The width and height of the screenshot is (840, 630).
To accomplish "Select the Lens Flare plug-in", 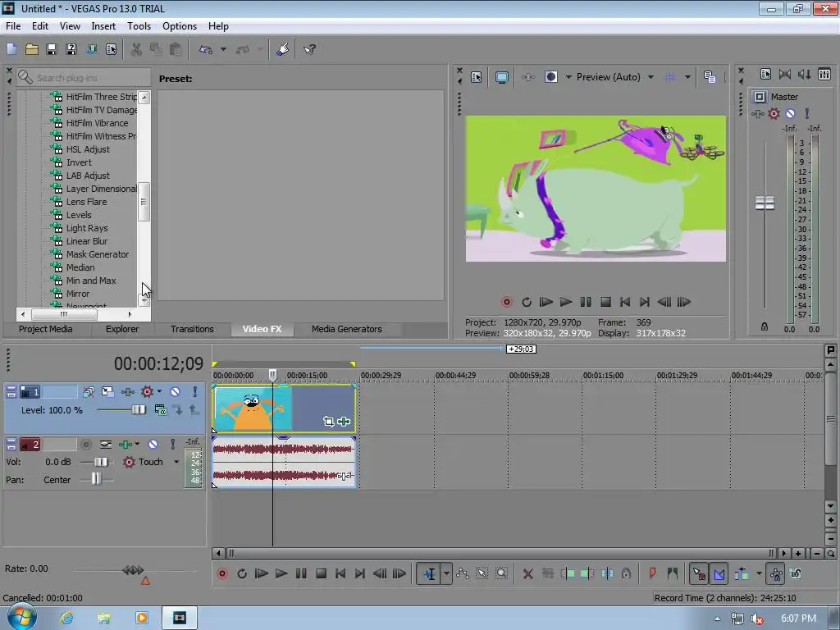I will [85, 202].
